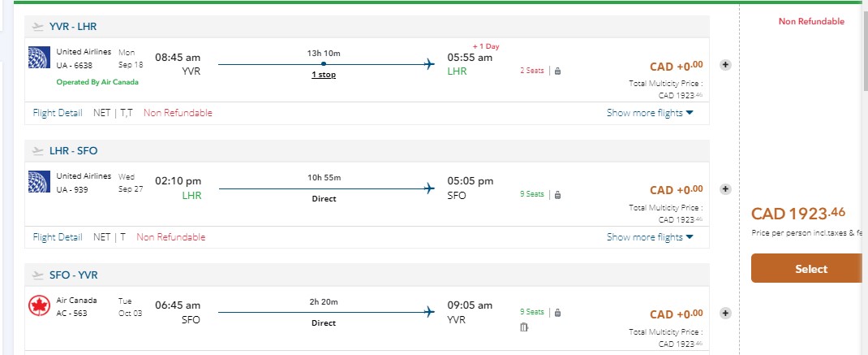Click the luggage icon below 9 Seats on SFO-YVR
Viewport: 868px width, 355px height.
[x=524, y=327]
